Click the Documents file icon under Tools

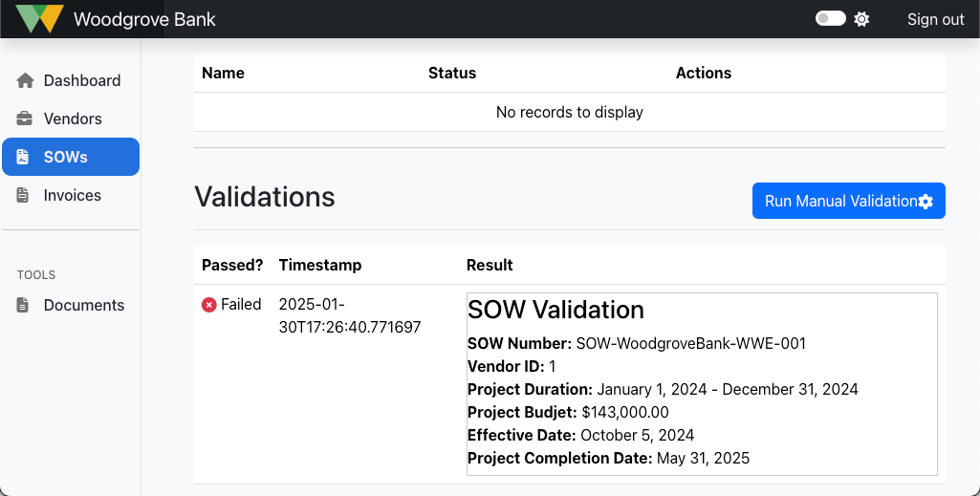(x=24, y=306)
